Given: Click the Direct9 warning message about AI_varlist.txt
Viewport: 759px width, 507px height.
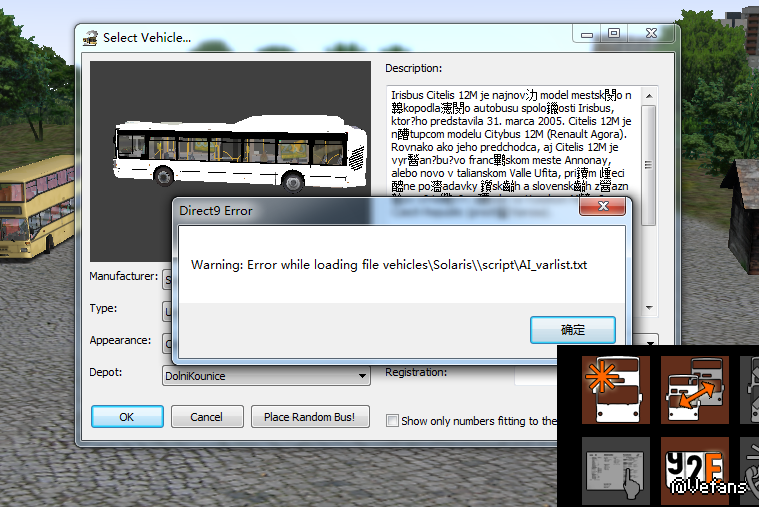Looking at the screenshot, I should (389, 265).
